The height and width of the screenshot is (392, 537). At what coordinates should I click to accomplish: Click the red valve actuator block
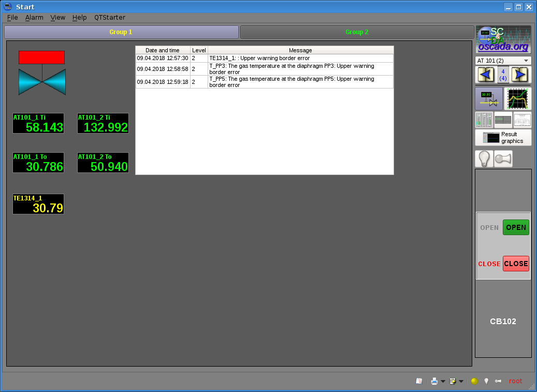(x=42, y=57)
